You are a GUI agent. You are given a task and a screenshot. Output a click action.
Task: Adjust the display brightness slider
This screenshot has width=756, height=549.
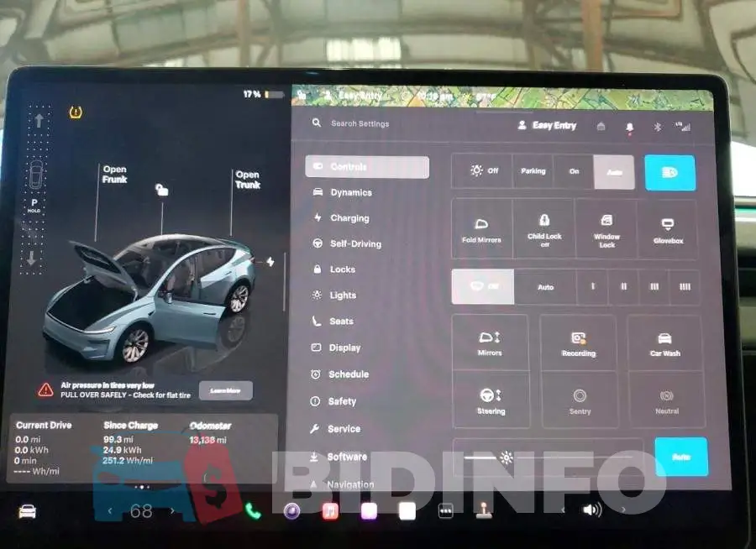(x=548, y=457)
